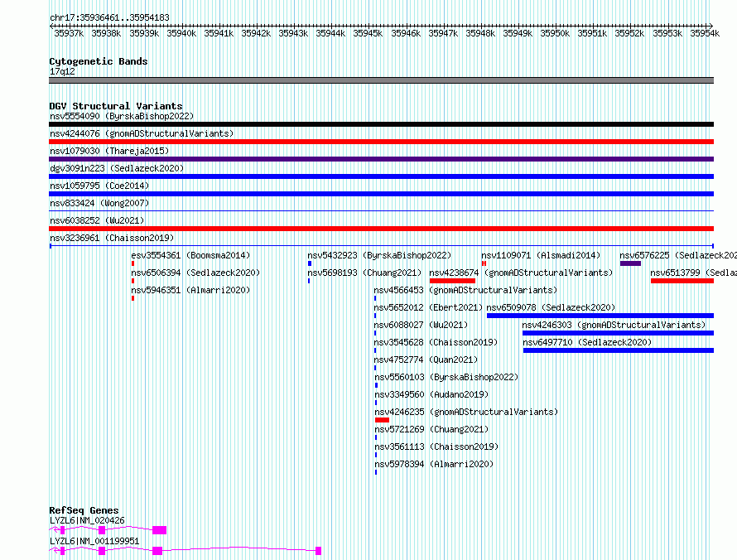Screen dimensions: 737x560
Task: Open nsv1079030 (Thareja2015) label
Action: coord(109,151)
